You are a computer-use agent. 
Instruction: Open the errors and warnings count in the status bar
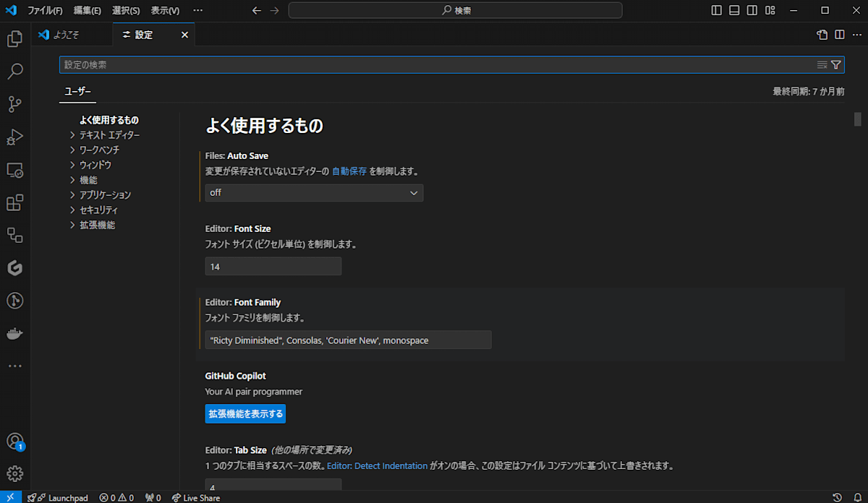pyautogui.click(x=116, y=497)
